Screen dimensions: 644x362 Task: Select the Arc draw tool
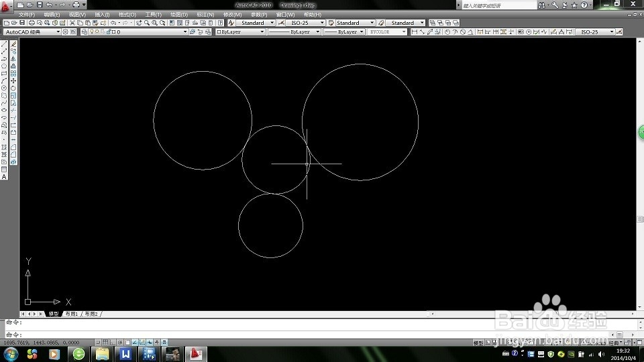click(x=4, y=81)
